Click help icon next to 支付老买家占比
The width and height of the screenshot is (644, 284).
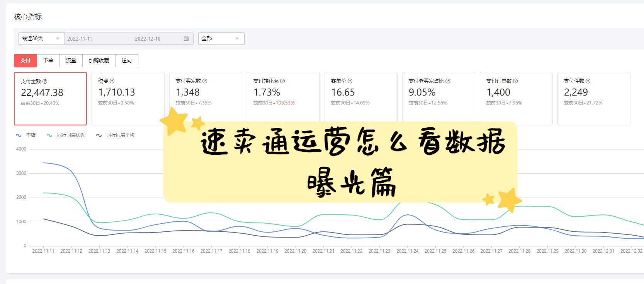448,81
